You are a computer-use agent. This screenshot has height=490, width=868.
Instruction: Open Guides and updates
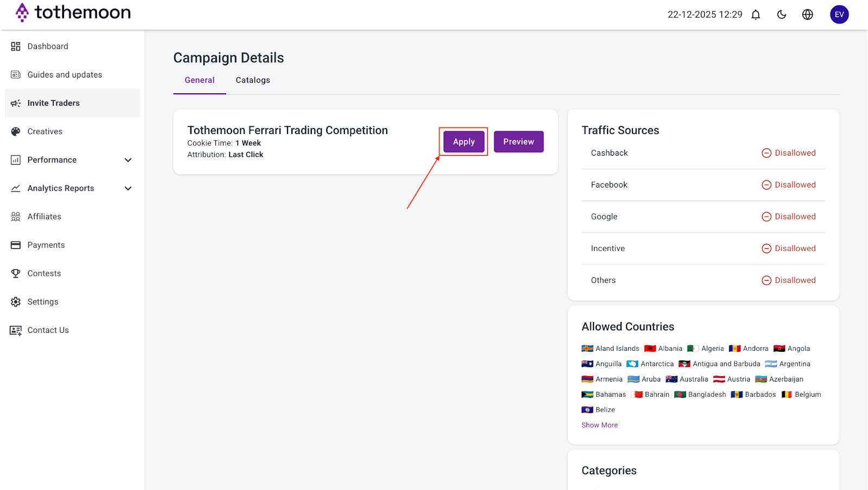coord(72,75)
